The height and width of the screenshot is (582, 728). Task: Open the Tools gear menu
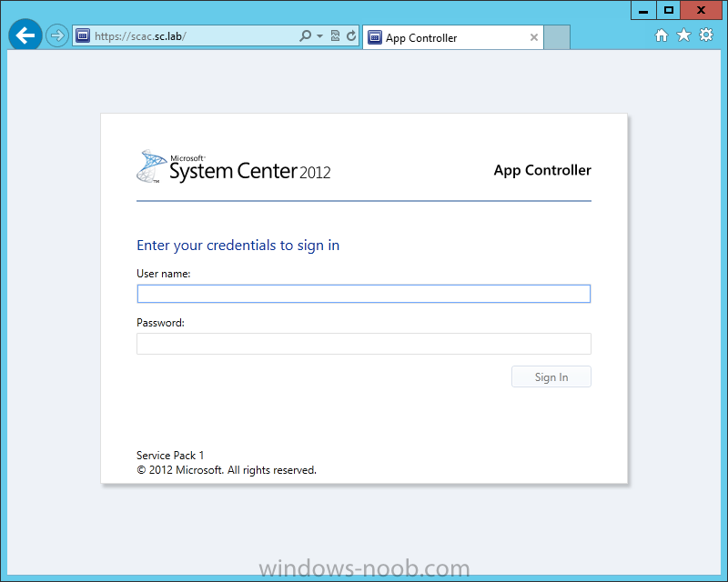pyautogui.click(x=706, y=35)
